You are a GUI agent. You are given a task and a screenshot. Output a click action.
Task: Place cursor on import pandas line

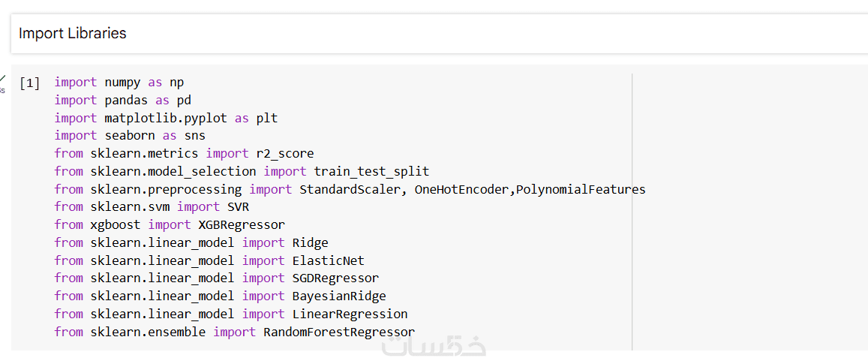122,100
